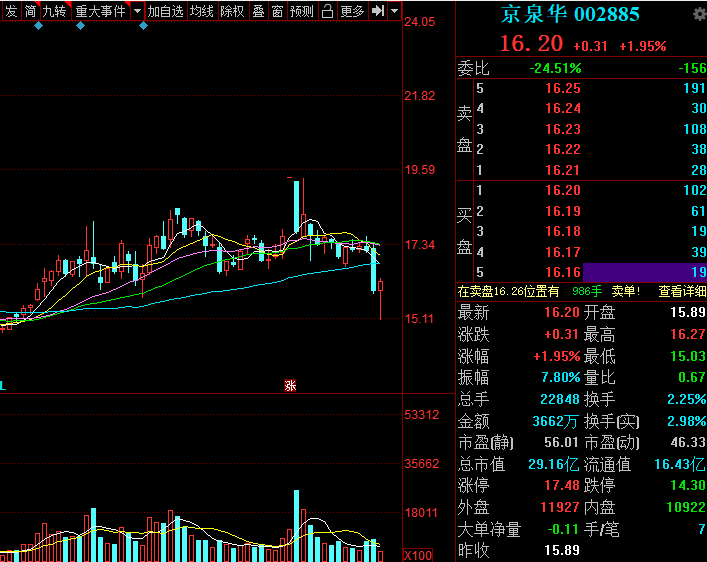Click the latest price 16.20 header
707x562 pixels.
click(x=532, y=44)
